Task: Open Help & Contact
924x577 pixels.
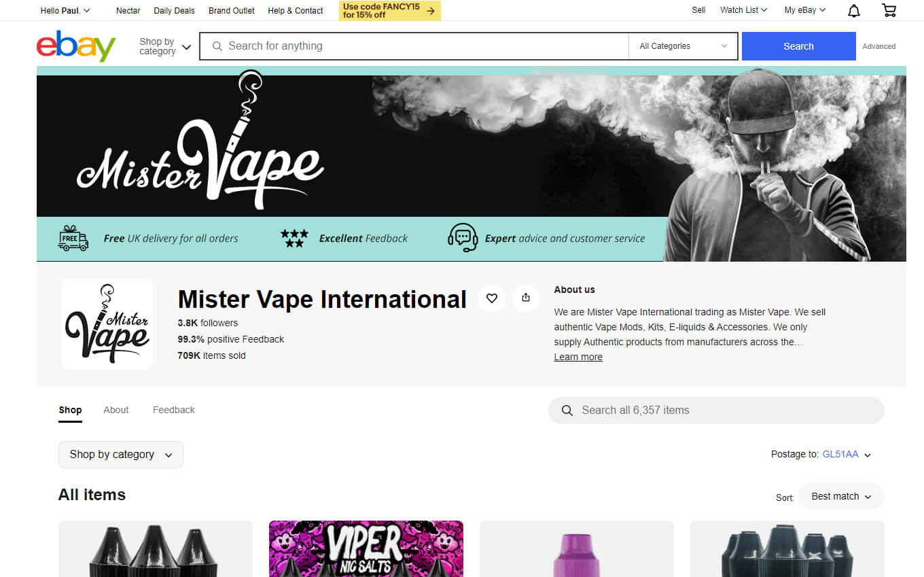Action: pyautogui.click(x=296, y=10)
